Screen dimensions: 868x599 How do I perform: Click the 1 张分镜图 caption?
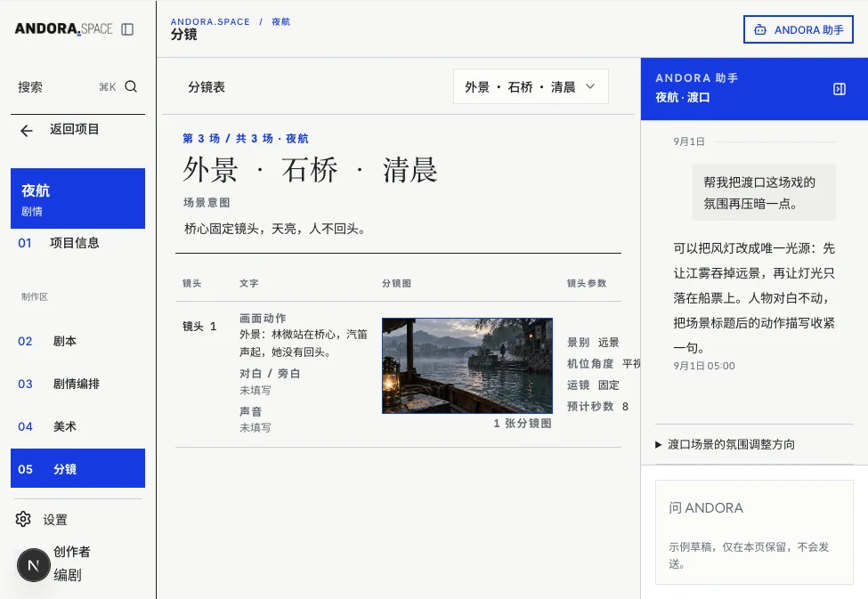(x=522, y=424)
